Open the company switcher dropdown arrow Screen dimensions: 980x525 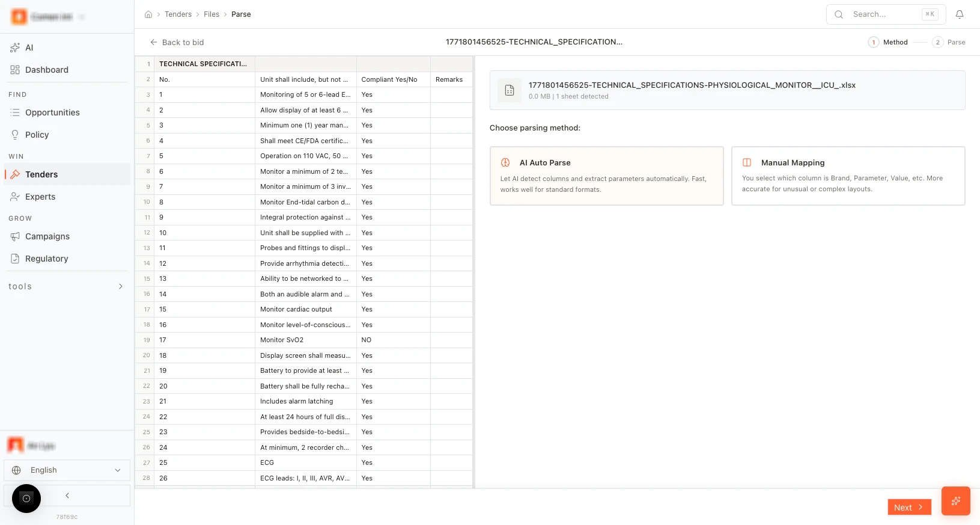coord(82,17)
